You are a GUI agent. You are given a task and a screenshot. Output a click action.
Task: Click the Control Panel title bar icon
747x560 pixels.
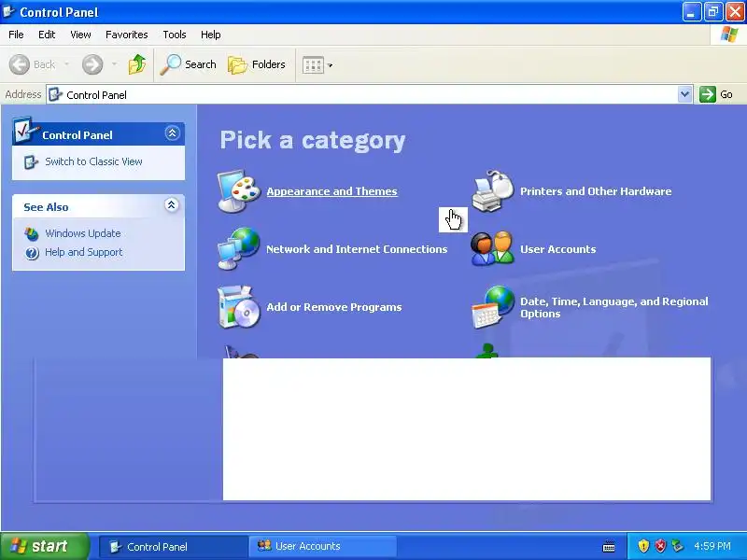coord(8,11)
